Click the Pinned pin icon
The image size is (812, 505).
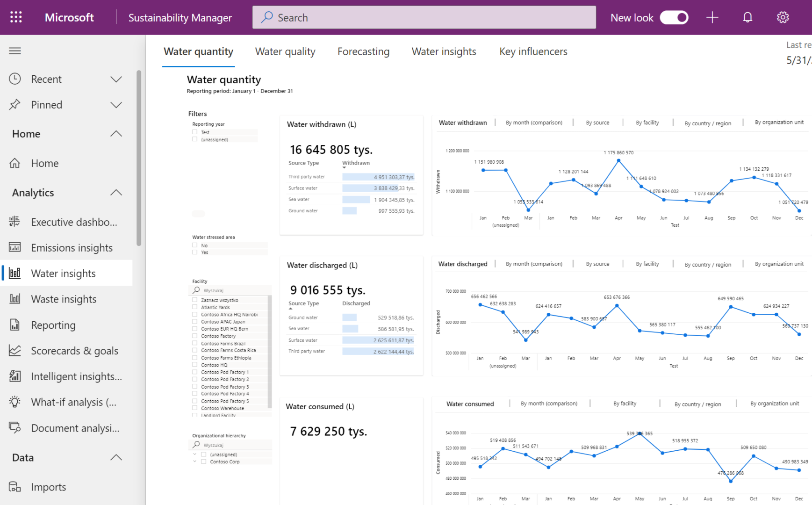(15, 104)
